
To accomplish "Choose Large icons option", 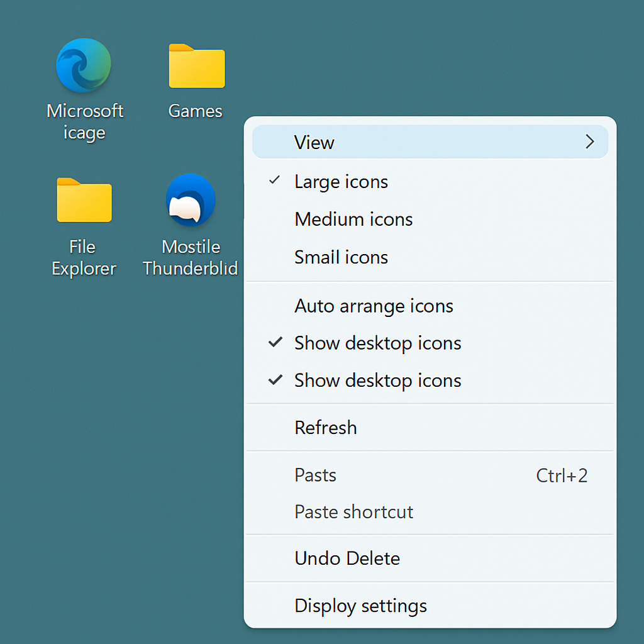I will pyautogui.click(x=430, y=182).
